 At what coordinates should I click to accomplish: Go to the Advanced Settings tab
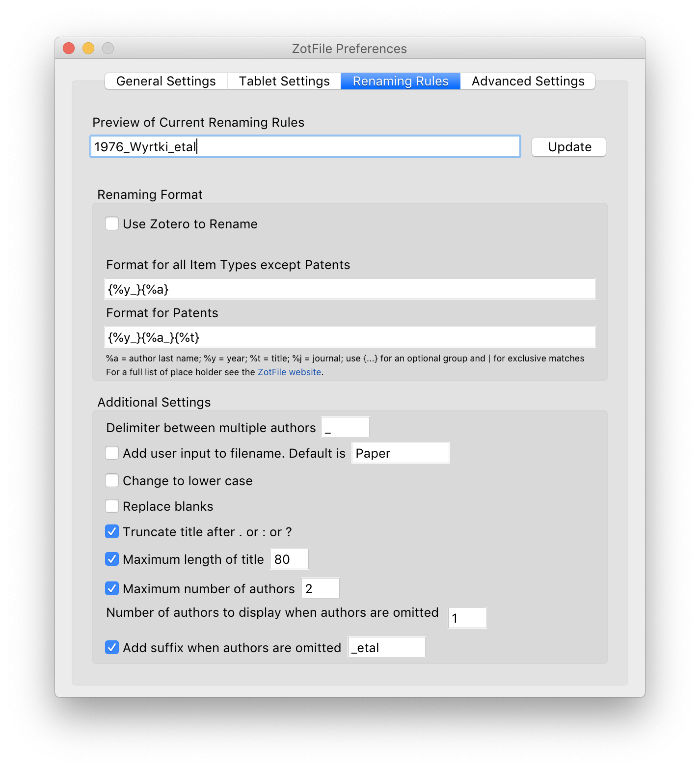(528, 81)
